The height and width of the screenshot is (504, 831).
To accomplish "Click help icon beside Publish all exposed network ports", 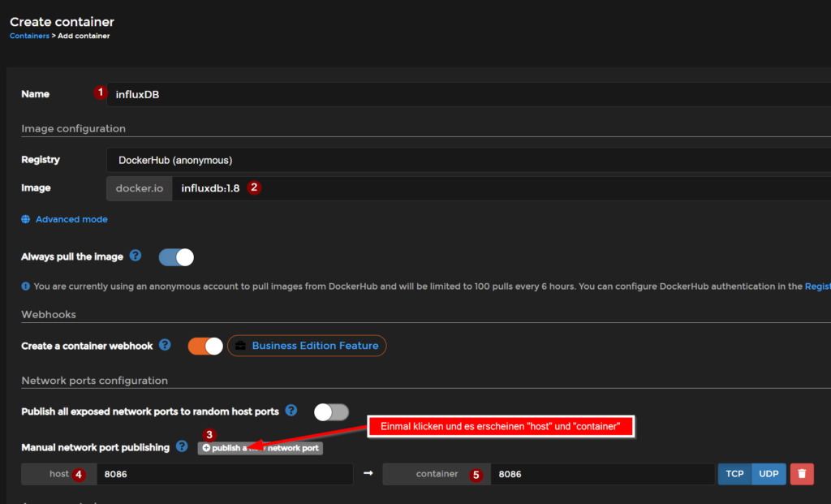I will 291,411.
